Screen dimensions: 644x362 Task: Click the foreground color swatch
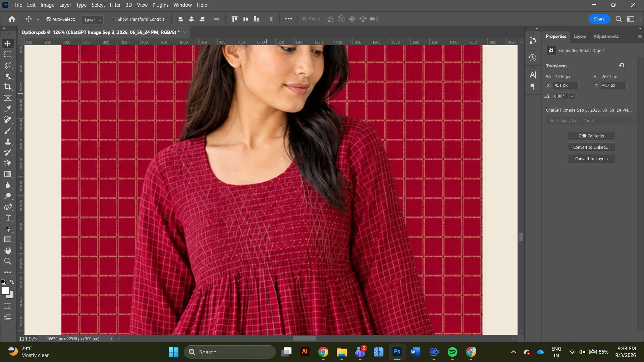click(x=6, y=291)
